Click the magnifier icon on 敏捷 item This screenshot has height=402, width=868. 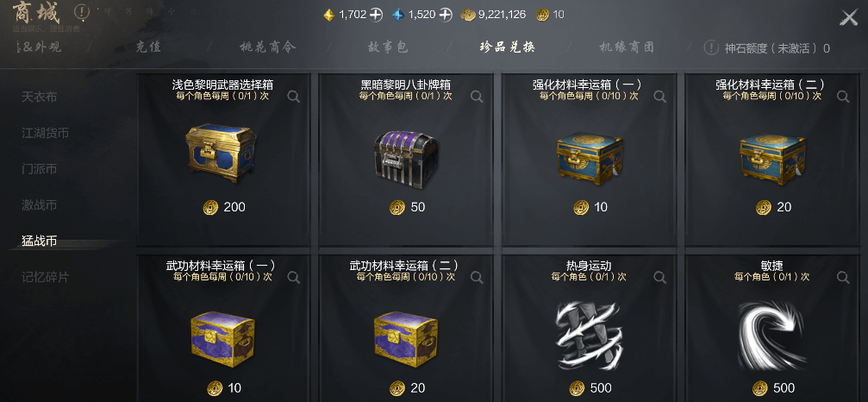point(843,277)
